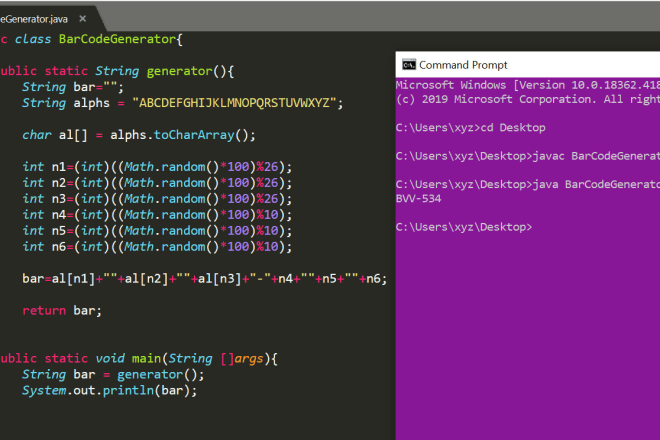Click the BVV-534 output in Command Prompt

(x=418, y=199)
